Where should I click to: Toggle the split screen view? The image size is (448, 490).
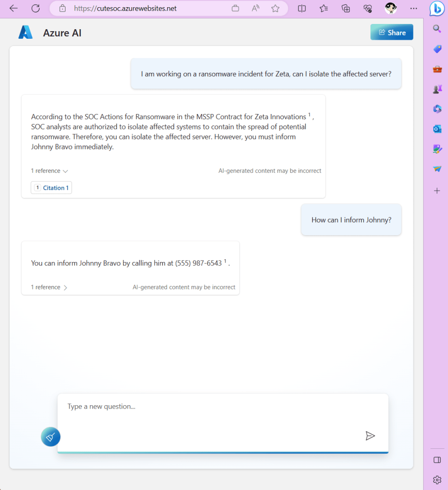click(x=302, y=8)
